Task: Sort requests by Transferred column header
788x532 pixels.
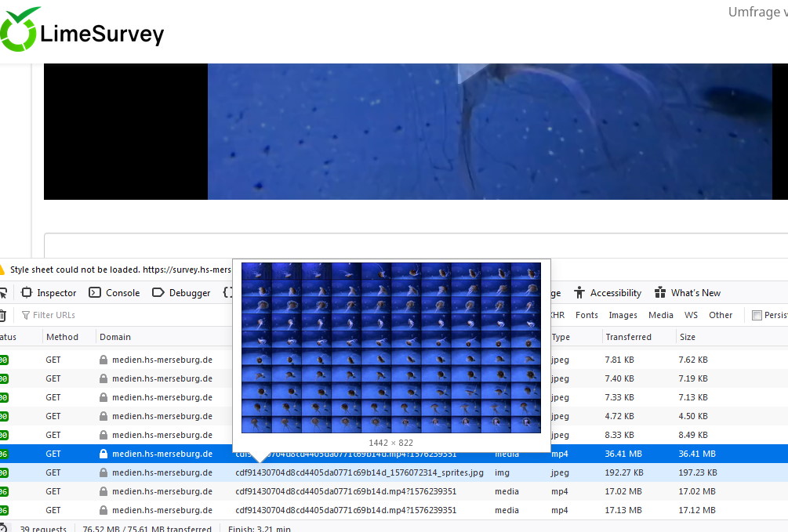Action: click(x=628, y=337)
